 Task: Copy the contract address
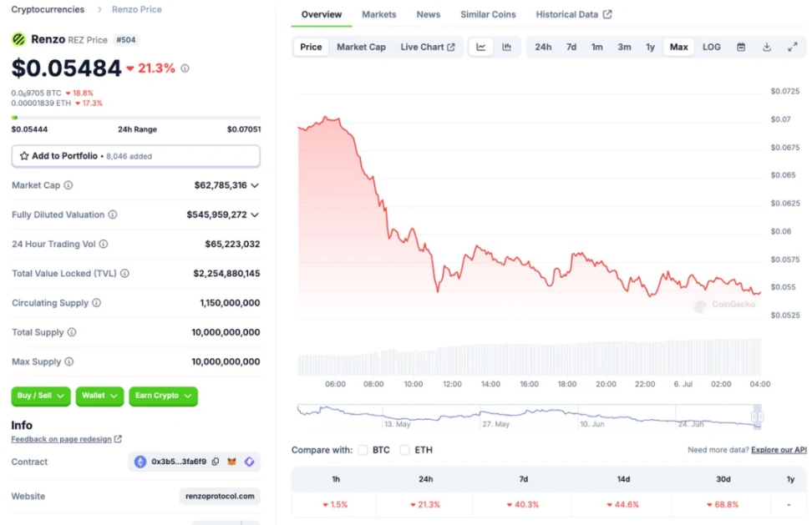point(216,462)
